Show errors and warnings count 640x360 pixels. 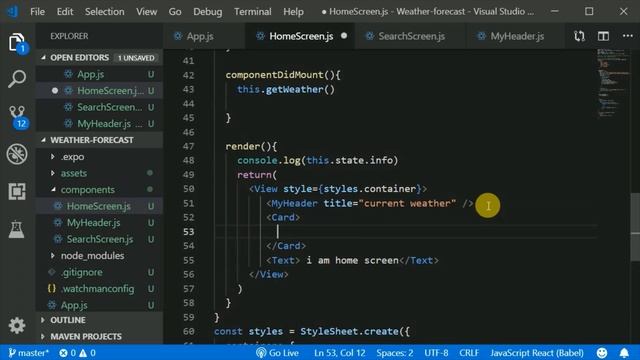77,353
